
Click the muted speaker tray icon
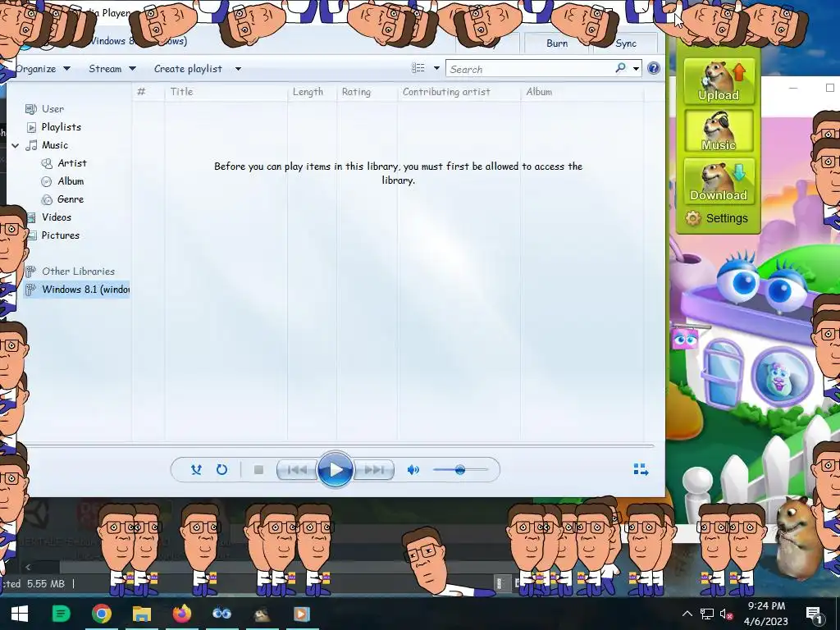726,614
